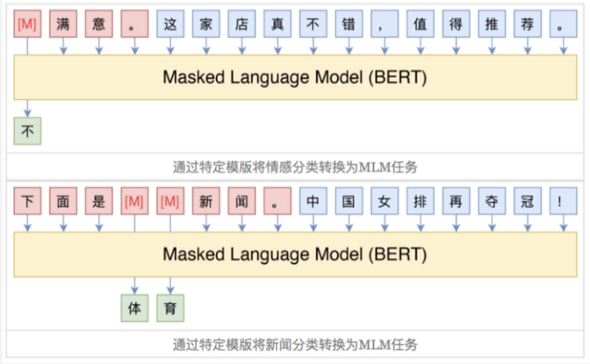590x364 pixels.
Task: Select the red 满 token box
Action: 63,24
